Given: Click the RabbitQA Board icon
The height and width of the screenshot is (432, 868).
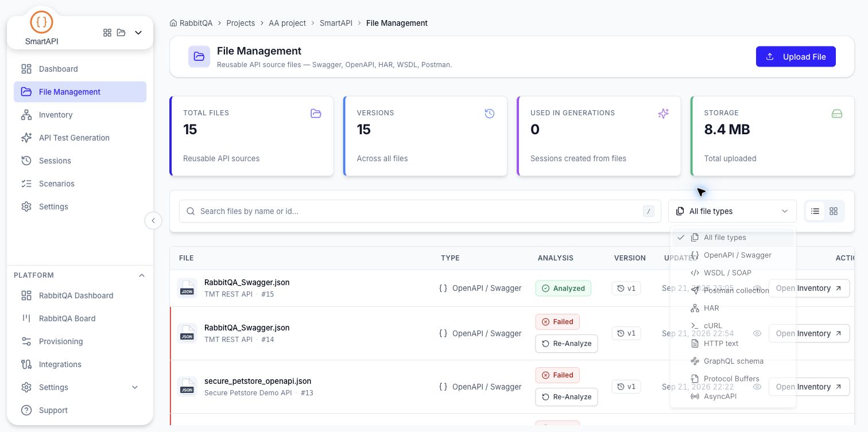Looking at the screenshot, I should 26,318.
